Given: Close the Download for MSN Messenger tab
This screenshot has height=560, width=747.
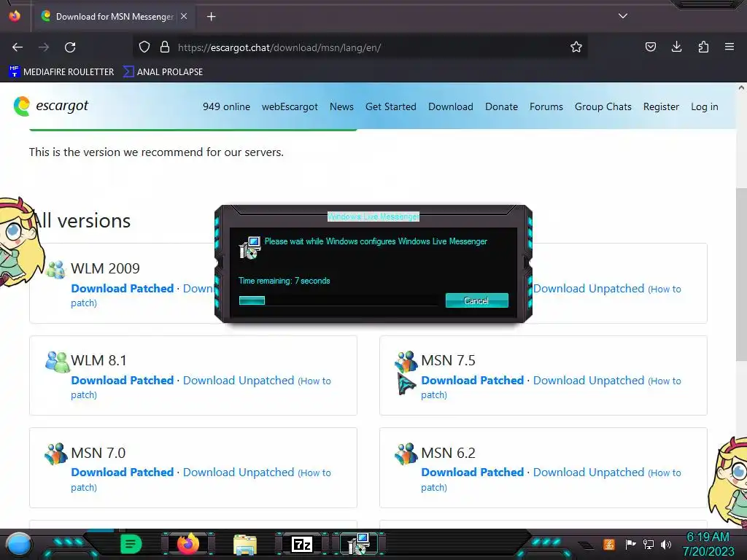Looking at the screenshot, I should (x=184, y=16).
